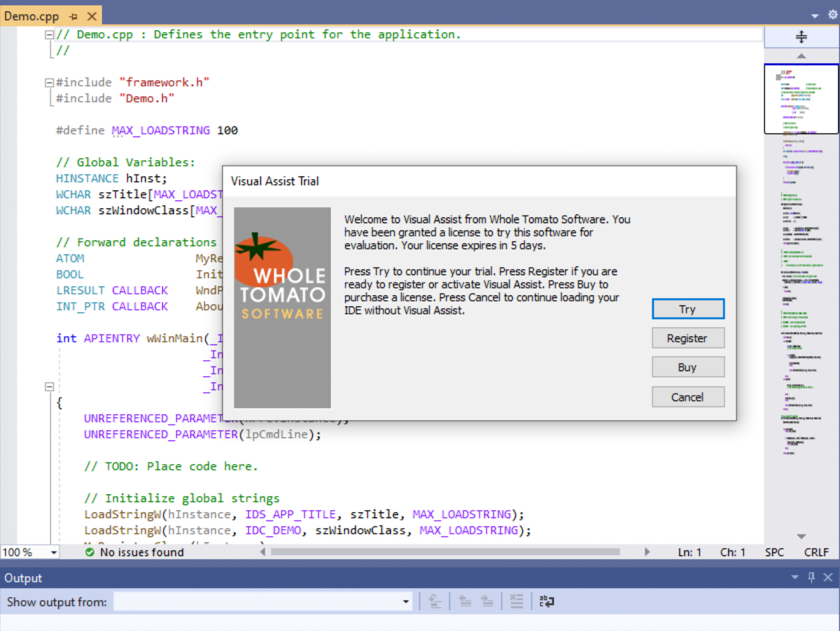
Task: Open the Output window position dropdown arrow
Action: [795, 577]
